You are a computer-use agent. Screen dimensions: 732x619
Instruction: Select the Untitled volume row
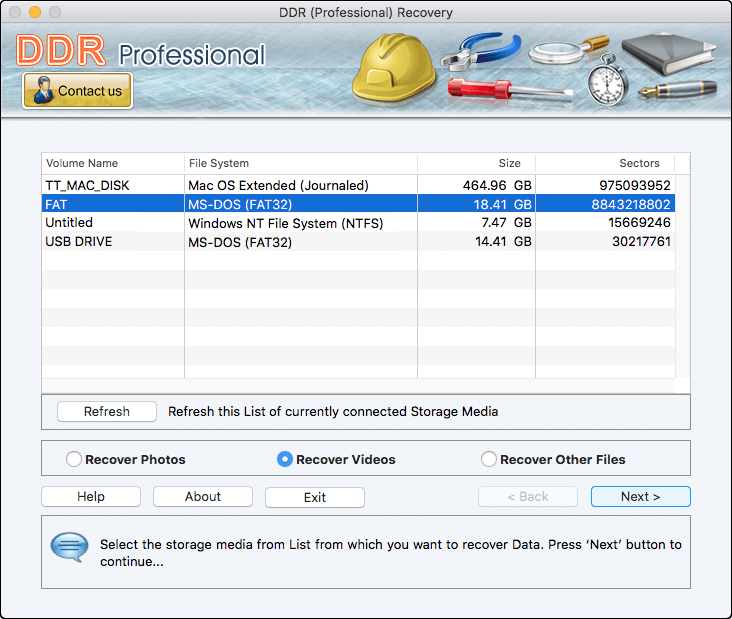[358, 223]
